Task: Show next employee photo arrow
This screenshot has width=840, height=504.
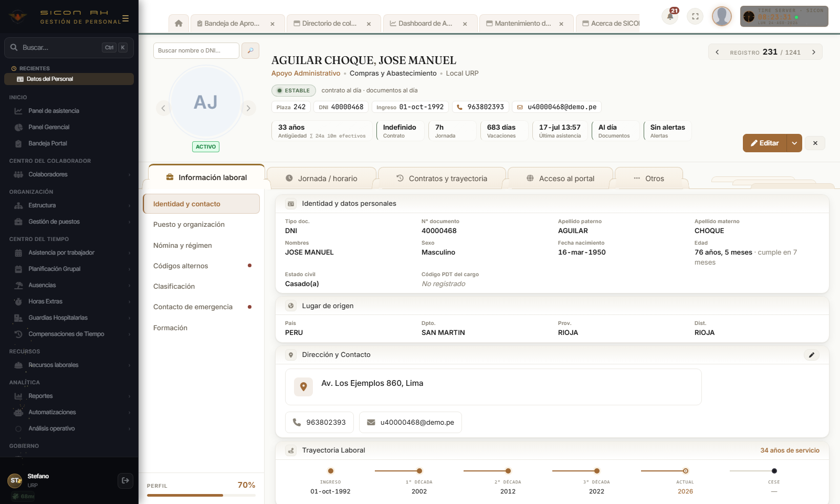Action: pyautogui.click(x=248, y=108)
